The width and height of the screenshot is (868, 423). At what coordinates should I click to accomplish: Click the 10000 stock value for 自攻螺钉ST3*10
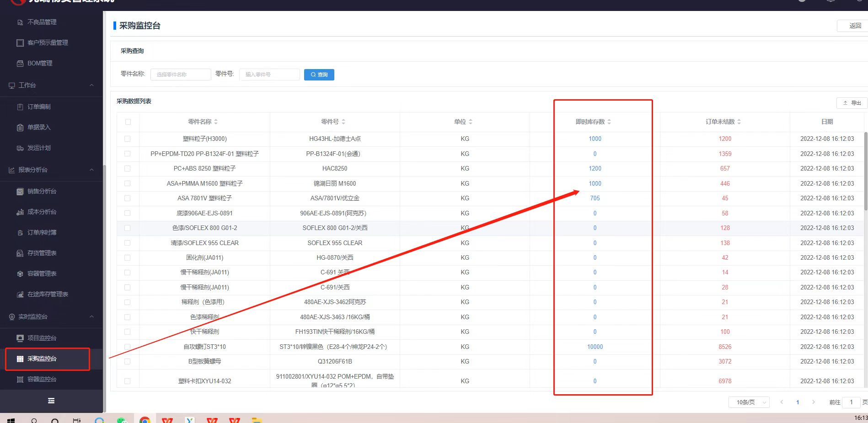(x=595, y=347)
